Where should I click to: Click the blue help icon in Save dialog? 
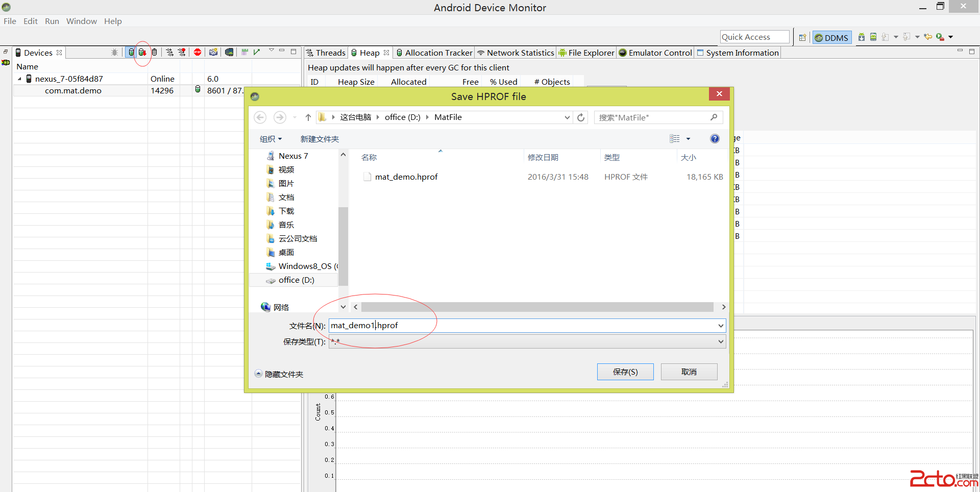[715, 139]
